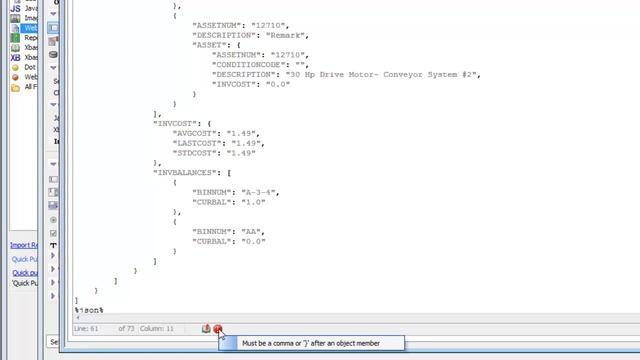Open the underlined 'Quick pu' link
This screenshot has height=360, width=640.
pos(25,273)
